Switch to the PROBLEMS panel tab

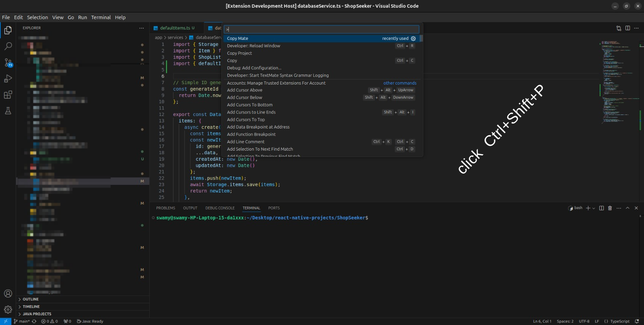[165, 208]
